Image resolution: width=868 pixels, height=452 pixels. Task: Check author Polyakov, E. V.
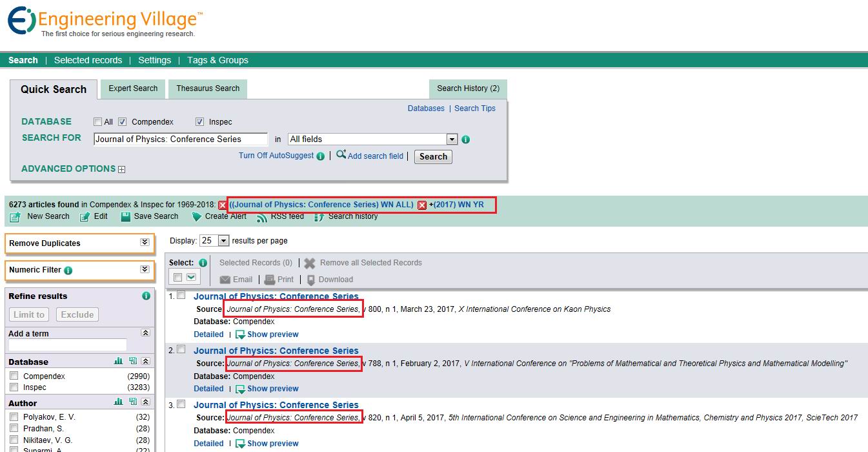click(x=14, y=417)
